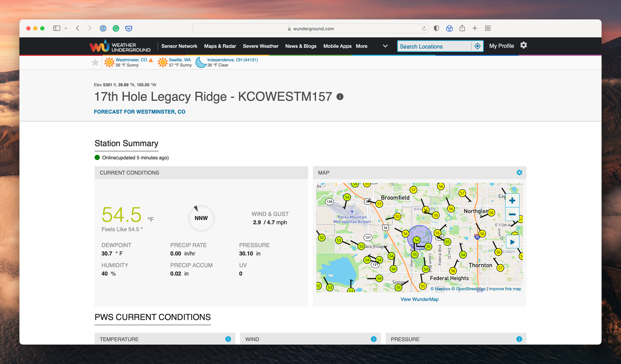Go back with the browser back arrow
This screenshot has height=364, width=621.
(x=78, y=28)
